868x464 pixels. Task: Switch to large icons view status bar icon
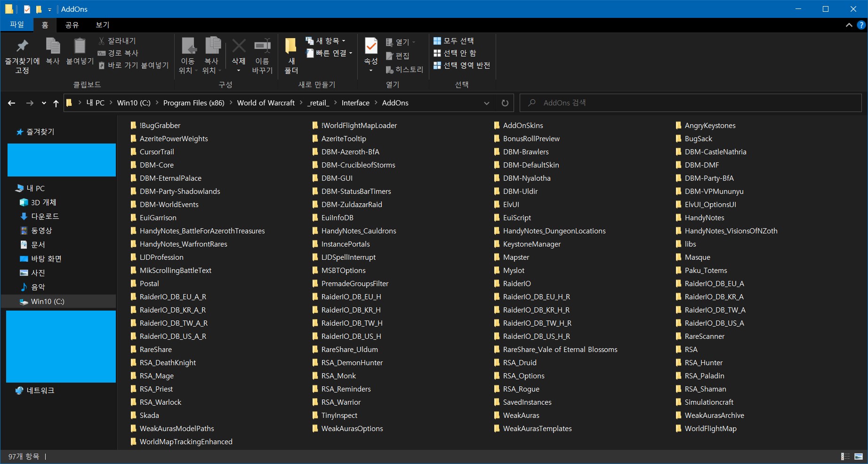[x=859, y=456]
